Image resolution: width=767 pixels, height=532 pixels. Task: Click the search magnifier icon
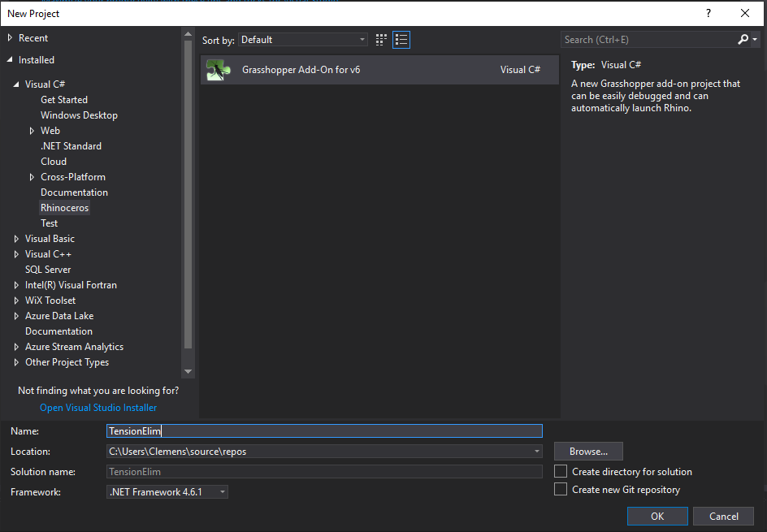coord(743,40)
